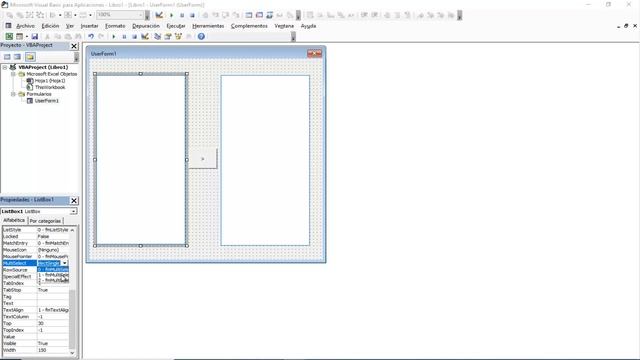This screenshot has height=360, width=640.
Task: Open the 100% zoom combo box
Action: pos(120,15)
